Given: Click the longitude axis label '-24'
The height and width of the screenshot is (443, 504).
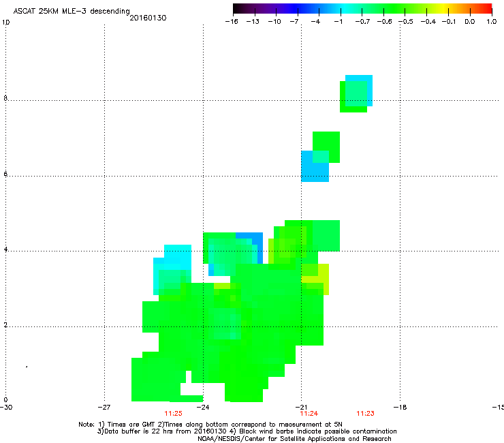Looking at the screenshot, I should [203, 407].
